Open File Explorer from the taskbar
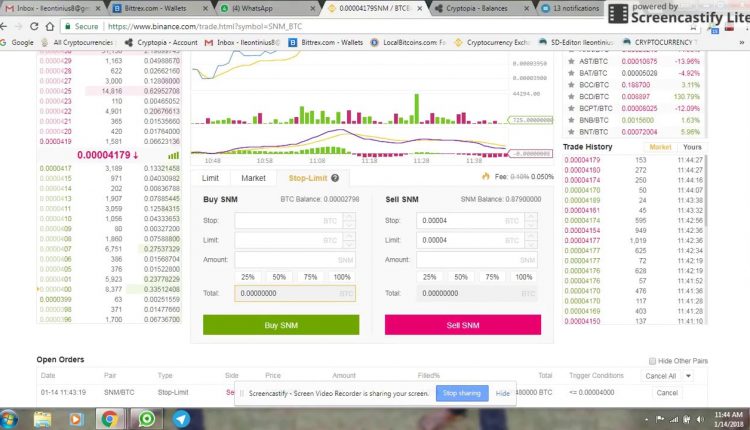The width and height of the screenshot is (750, 430). 42,419
